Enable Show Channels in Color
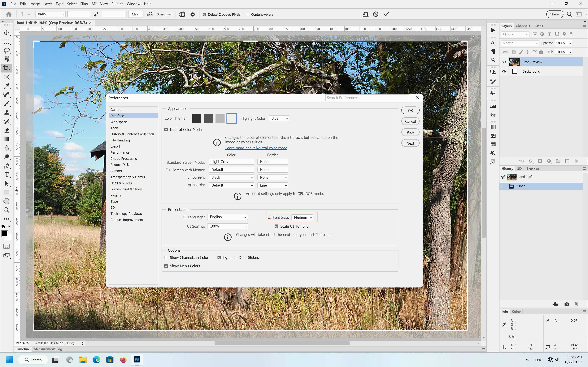 (166, 258)
